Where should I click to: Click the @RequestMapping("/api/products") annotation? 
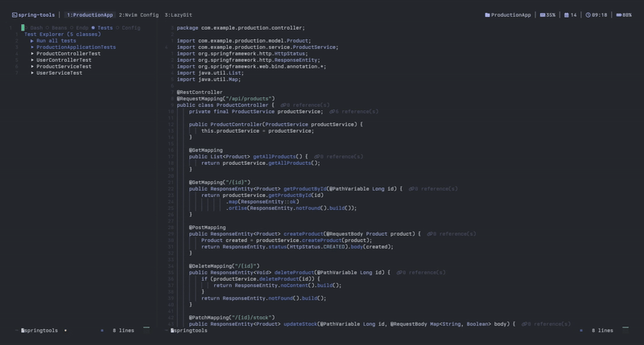pos(226,99)
